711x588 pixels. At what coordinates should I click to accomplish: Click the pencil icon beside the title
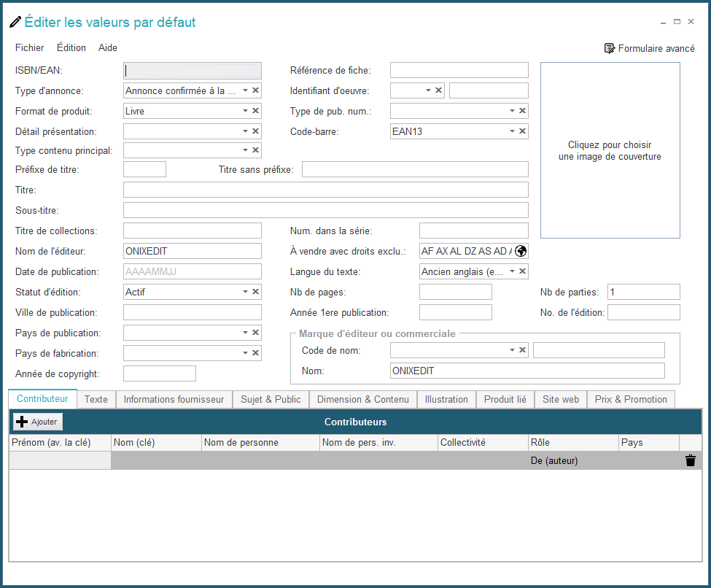(x=15, y=22)
